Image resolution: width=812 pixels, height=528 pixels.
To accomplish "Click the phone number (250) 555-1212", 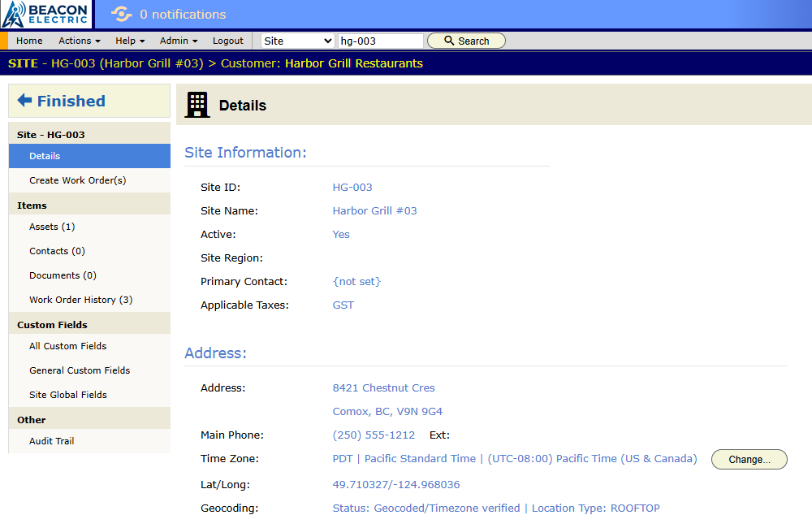I will tap(374, 435).
